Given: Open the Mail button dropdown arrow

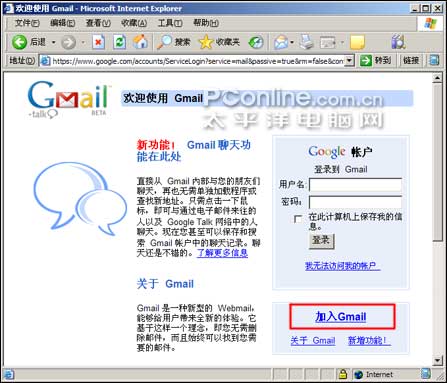Looking at the screenshot, I should point(292,42).
